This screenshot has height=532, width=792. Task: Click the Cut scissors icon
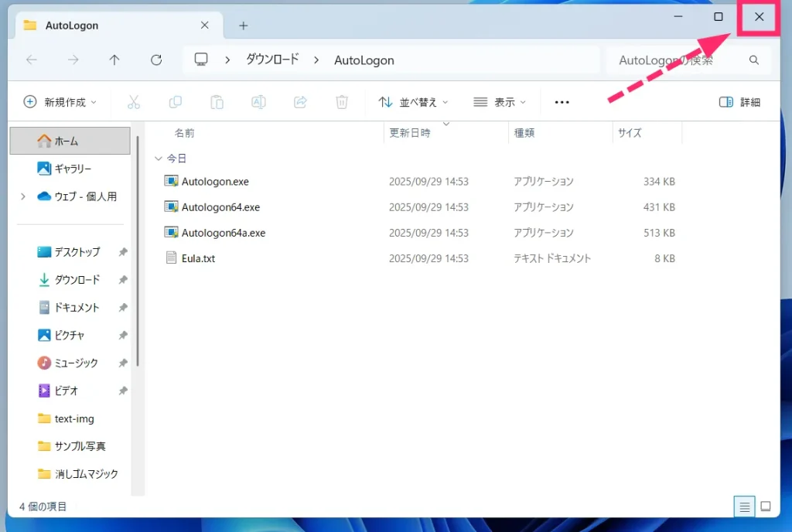click(133, 103)
